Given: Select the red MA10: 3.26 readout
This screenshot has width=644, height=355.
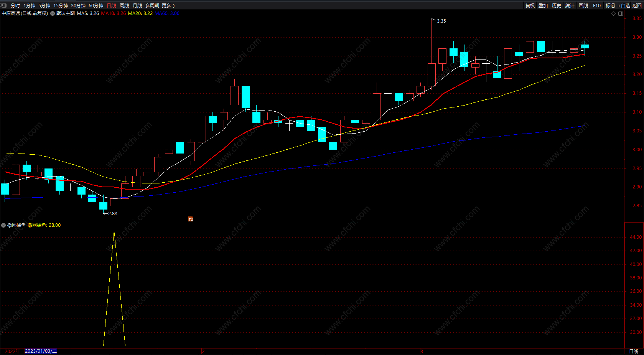Looking at the screenshot, I should (x=114, y=13).
